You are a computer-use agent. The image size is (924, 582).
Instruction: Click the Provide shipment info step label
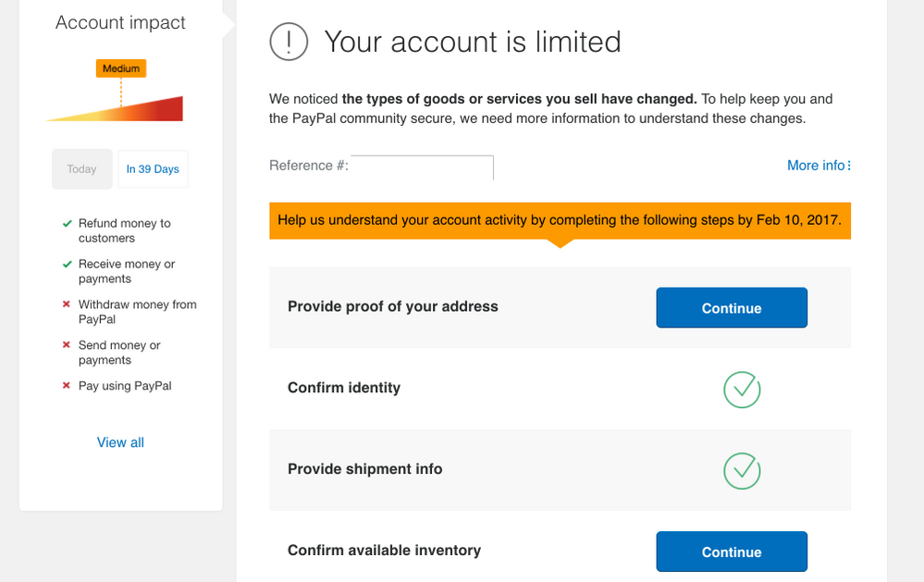[x=365, y=469]
